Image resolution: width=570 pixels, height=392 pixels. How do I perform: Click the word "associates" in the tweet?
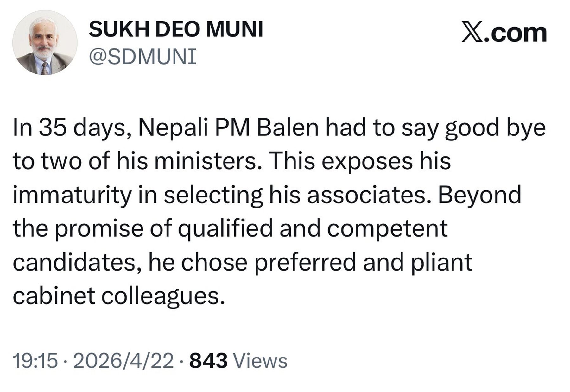click(366, 195)
